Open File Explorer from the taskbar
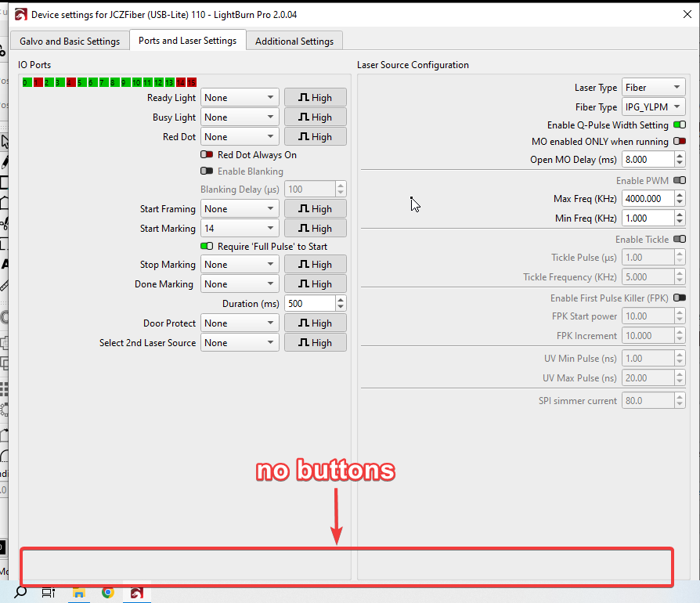The image size is (700, 603). coord(79,593)
